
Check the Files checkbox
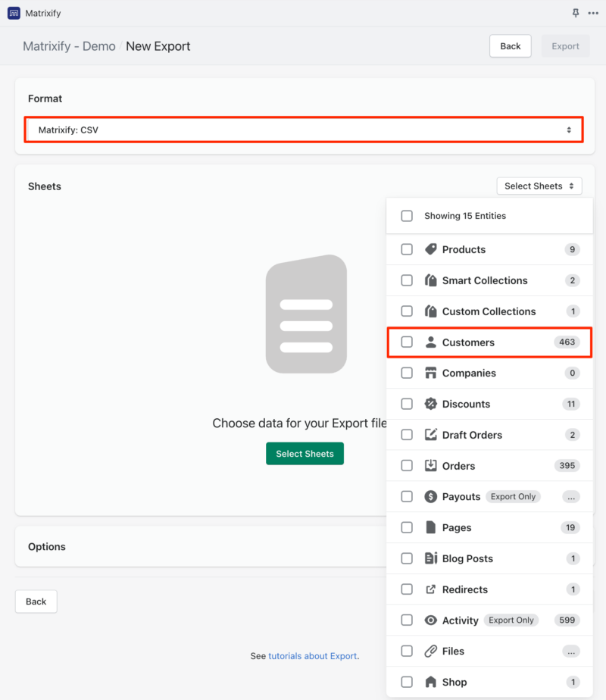407,651
